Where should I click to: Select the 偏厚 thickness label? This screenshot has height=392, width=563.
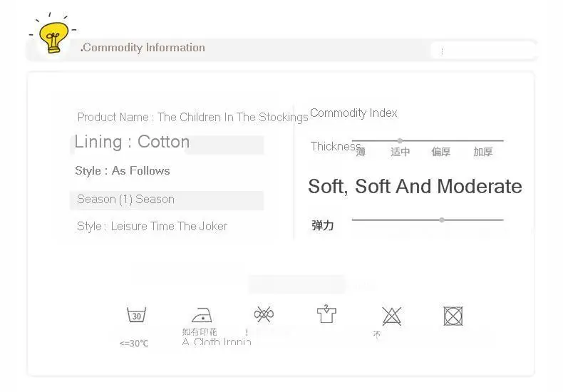click(440, 152)
